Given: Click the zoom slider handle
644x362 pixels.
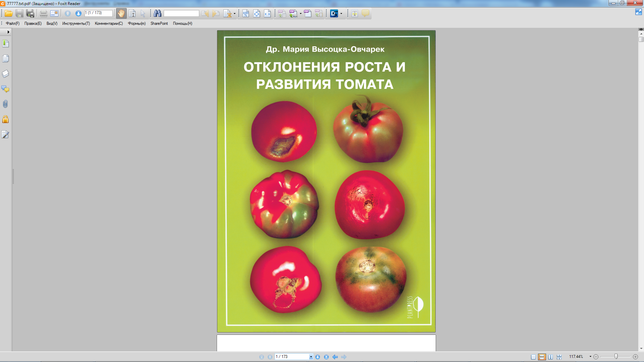Looking at the screenshot, I should point(616,357).
